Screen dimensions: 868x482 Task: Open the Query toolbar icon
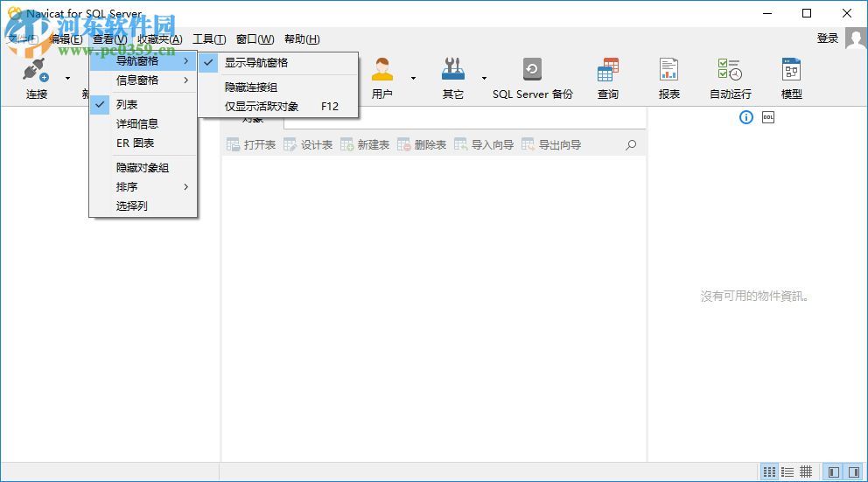click(x=608, y=69)
